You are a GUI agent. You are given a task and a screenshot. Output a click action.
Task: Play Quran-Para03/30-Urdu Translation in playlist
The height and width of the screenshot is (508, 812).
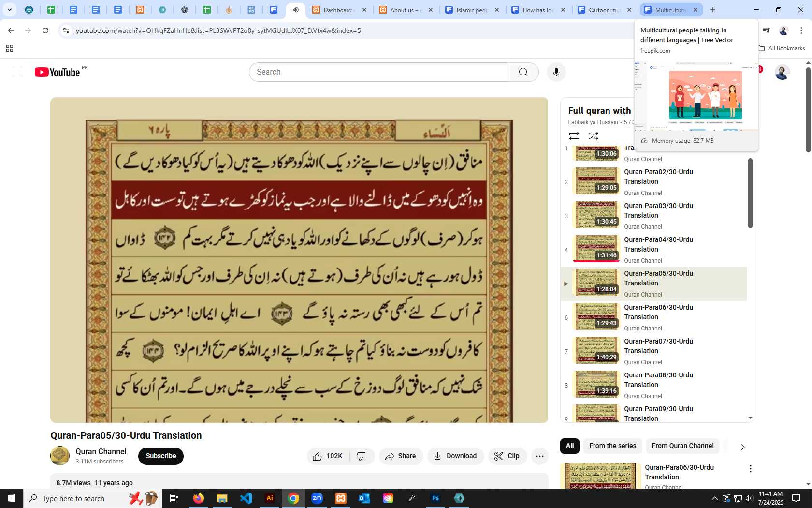[653, 216]
